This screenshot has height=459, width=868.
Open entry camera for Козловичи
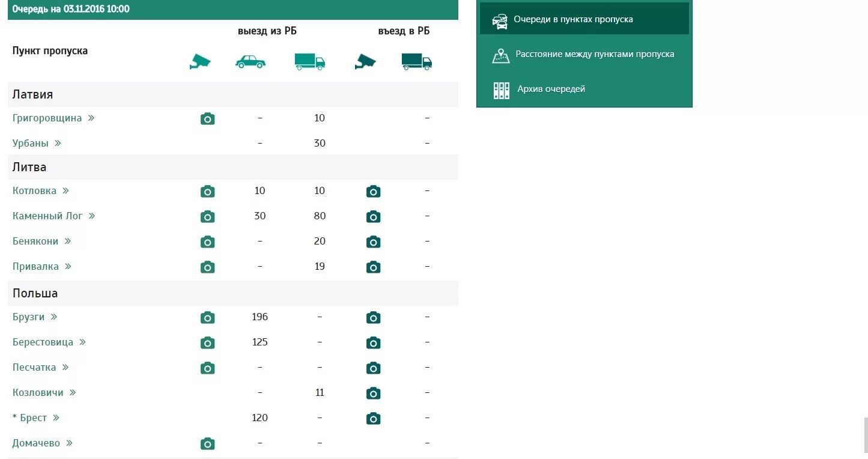(373, 394)
